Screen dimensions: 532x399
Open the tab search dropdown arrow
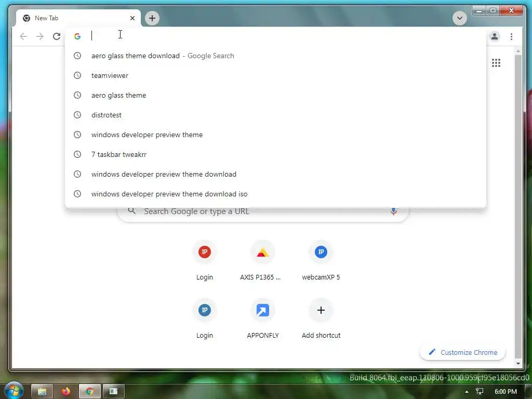[459, 18]
